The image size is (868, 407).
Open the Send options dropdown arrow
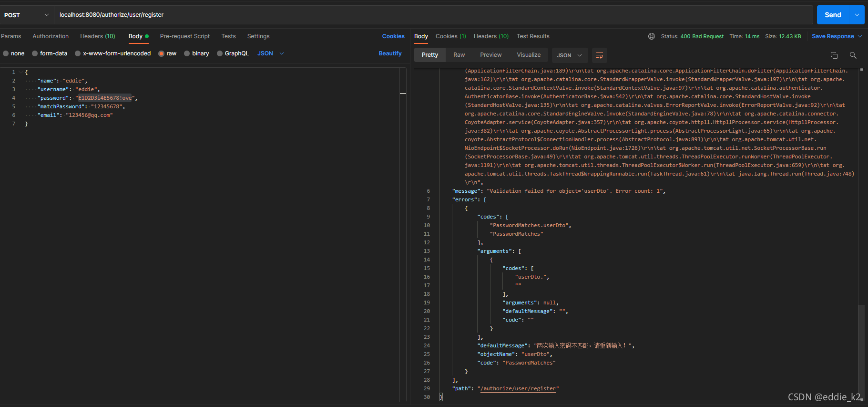pyautogui.click(x=857, y=15)
